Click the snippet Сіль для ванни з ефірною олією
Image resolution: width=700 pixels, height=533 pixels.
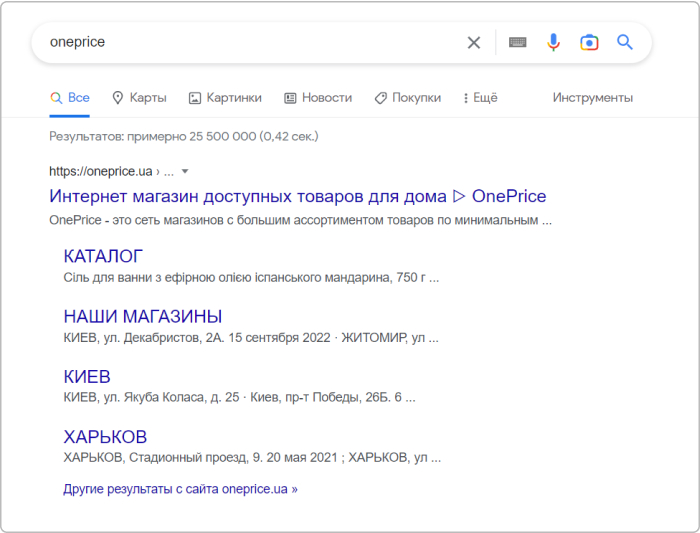point(251,278)
